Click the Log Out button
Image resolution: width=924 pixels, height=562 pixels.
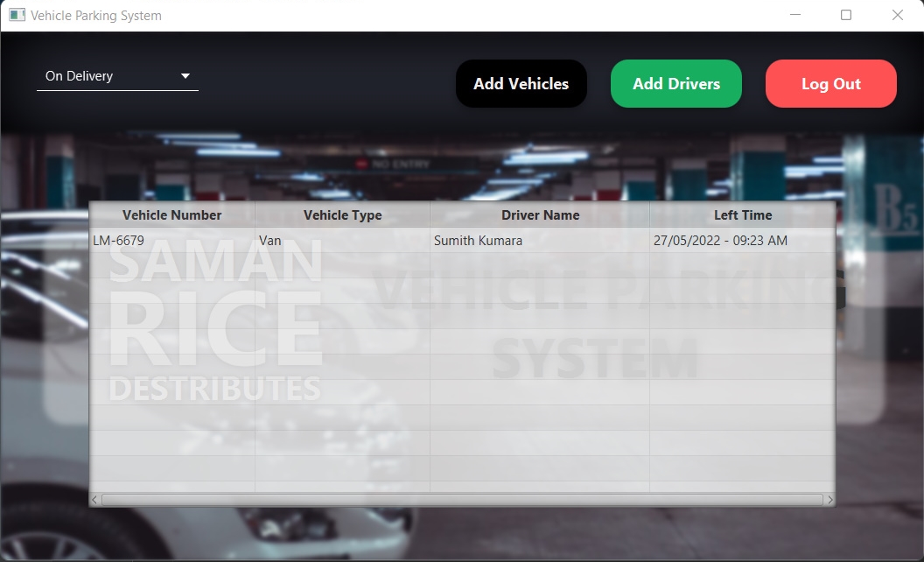[x=831, y=84]
